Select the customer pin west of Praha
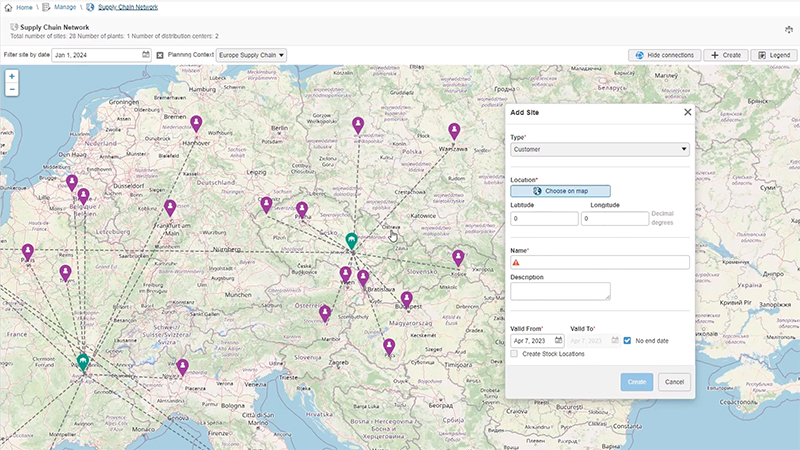Screen dimensions: 800x450 pyautogui.click(x=266, y=205)
